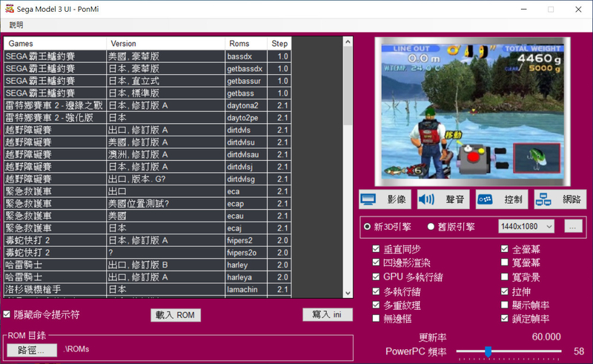
Task: Select the dirtdvlsu rom row
Action: pos(148,142)
